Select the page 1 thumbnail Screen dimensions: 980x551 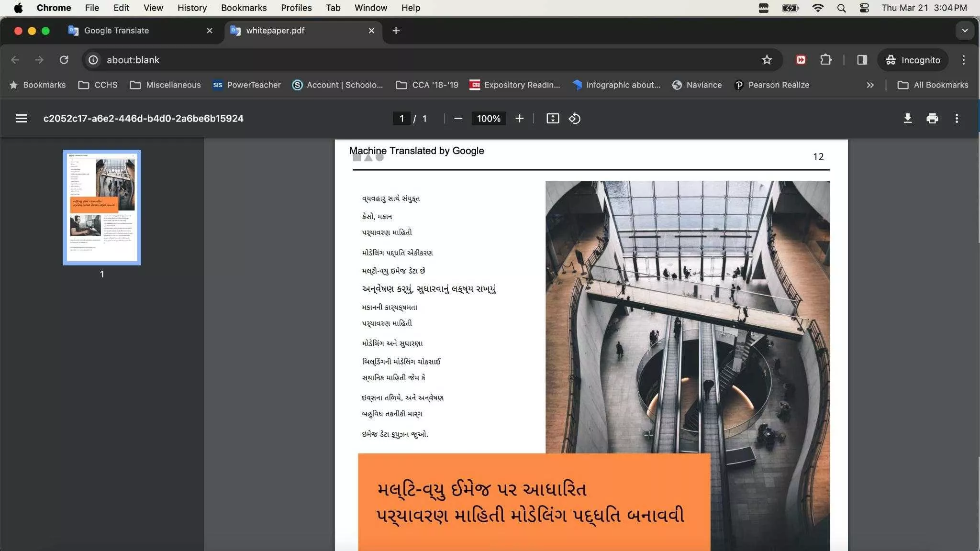[x=101, y=207]
